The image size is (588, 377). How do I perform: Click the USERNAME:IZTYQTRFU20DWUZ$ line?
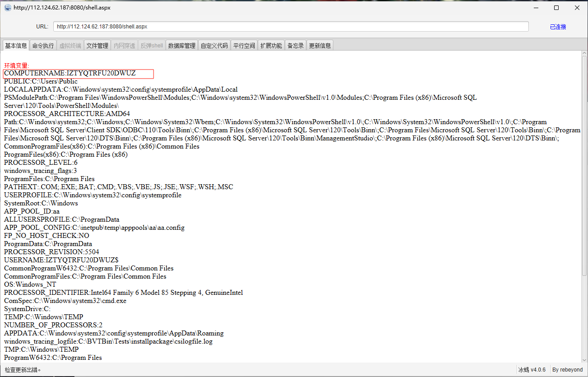click(x=61, y=260)
